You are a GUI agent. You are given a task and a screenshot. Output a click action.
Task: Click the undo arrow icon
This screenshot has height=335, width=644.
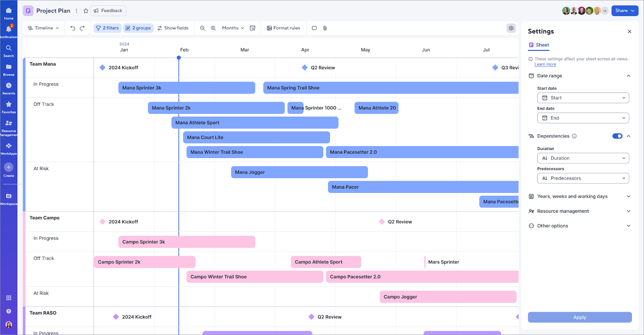72,28
